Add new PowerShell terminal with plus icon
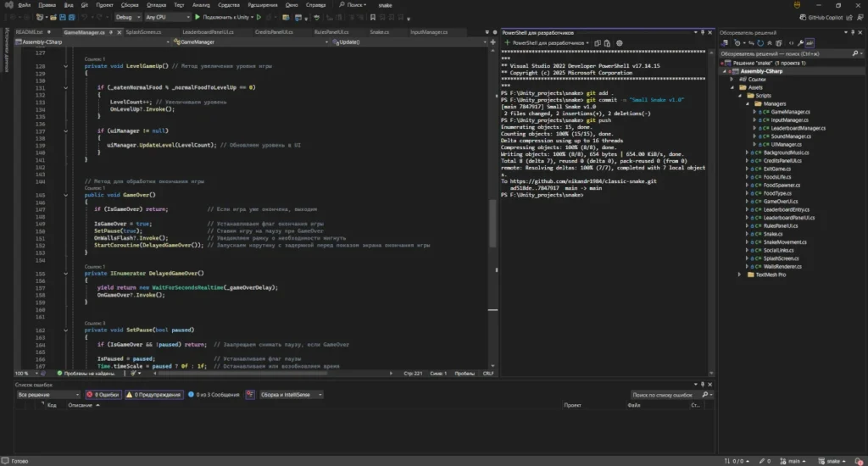868x466 pixels. (x=507, y=42)
